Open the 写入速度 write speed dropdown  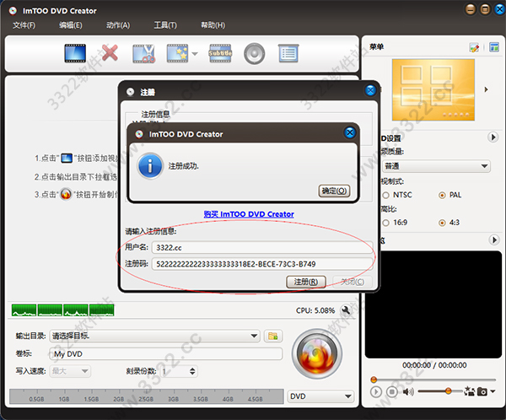70,371
